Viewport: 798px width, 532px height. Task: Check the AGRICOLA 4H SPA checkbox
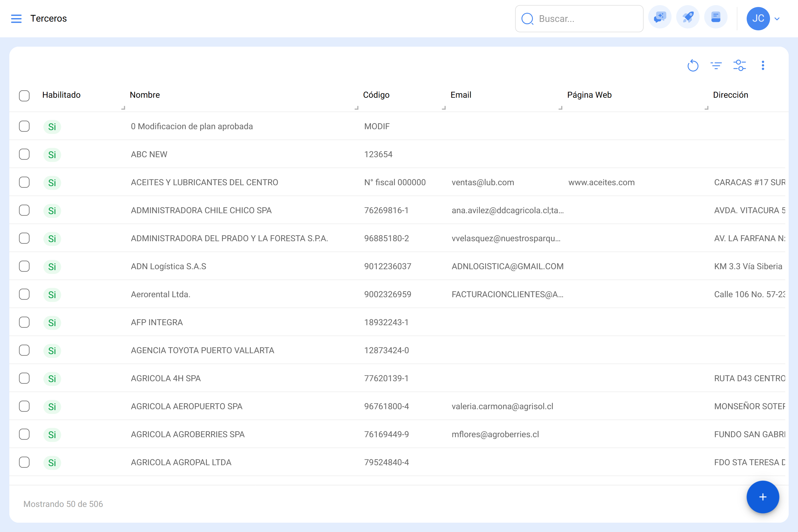(x=24, y=378)
